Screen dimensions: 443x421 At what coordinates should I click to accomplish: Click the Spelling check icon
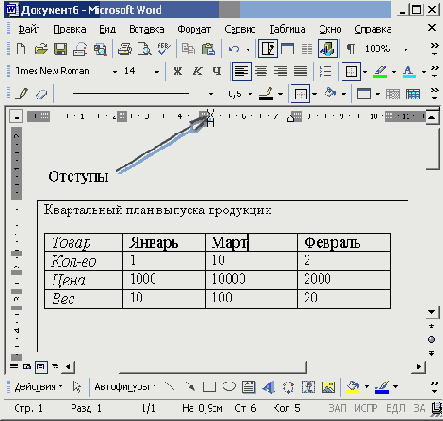point(164,49)
